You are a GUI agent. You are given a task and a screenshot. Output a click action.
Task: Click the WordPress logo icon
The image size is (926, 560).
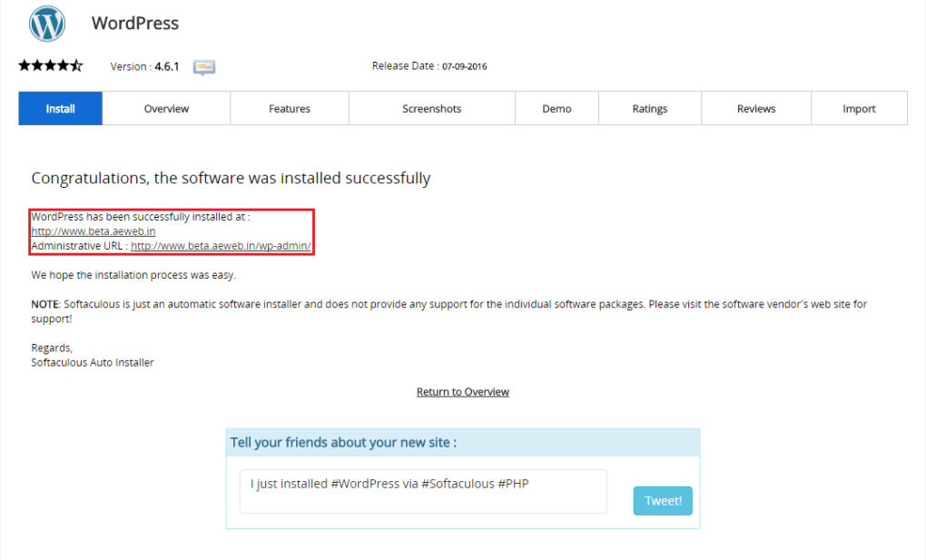[46, 24]
